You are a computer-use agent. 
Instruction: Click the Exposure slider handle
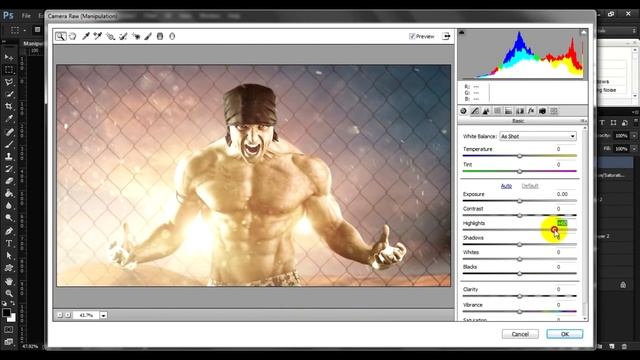click(x=520, y=201)
